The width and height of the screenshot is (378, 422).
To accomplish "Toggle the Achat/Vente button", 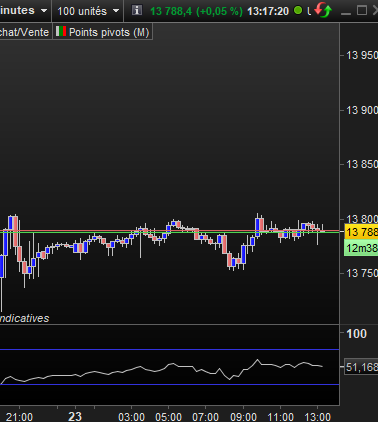I will (x=25, y=32).
